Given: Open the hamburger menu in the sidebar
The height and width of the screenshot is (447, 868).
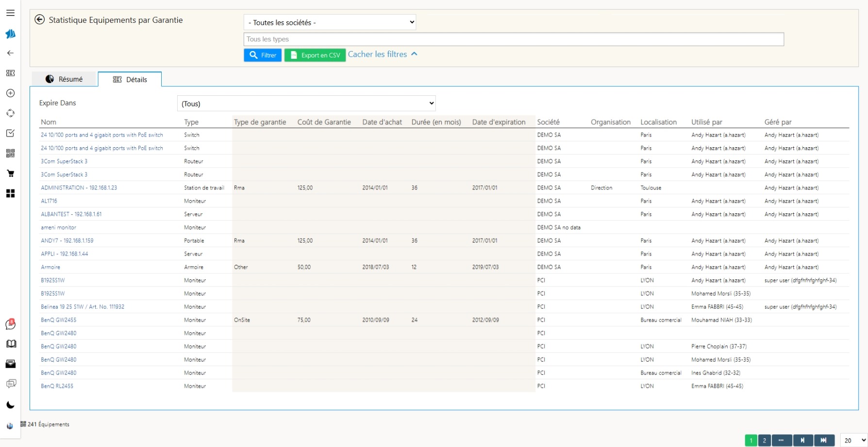Looking at the screenshot, I should coord(10,13).
